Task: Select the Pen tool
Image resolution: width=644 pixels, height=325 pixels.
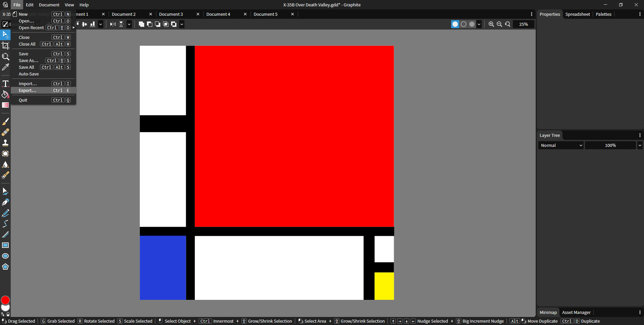Action: click(5, 202)
